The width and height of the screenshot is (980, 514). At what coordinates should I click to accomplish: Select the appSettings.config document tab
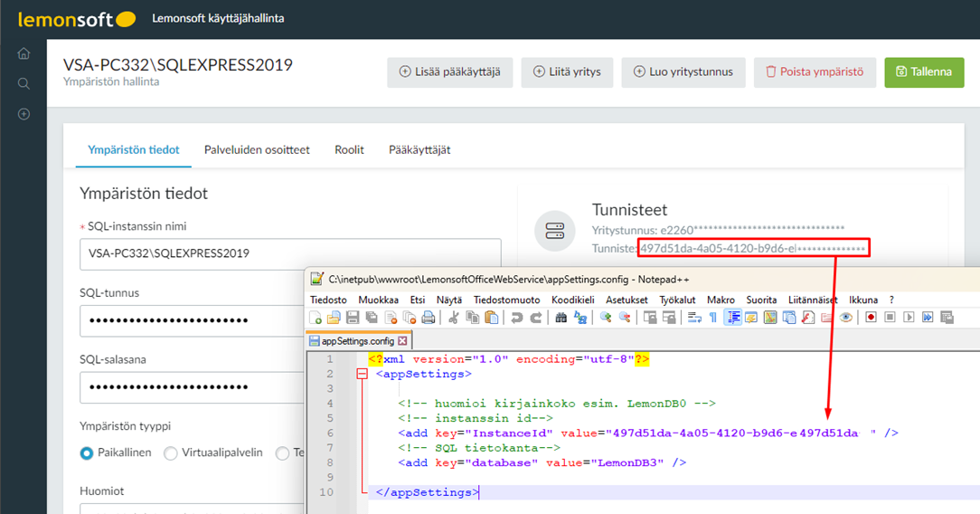click(x=357, y=341)
